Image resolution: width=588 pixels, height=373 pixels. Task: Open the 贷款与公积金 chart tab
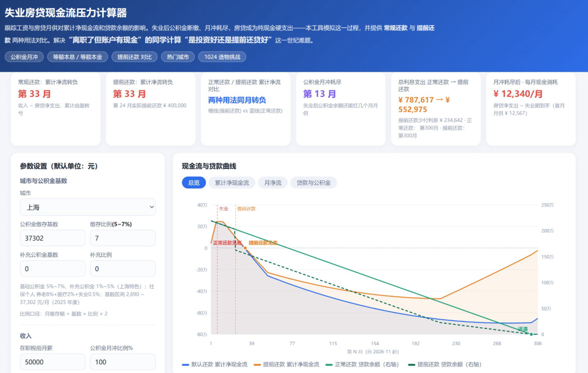point(314,182)
